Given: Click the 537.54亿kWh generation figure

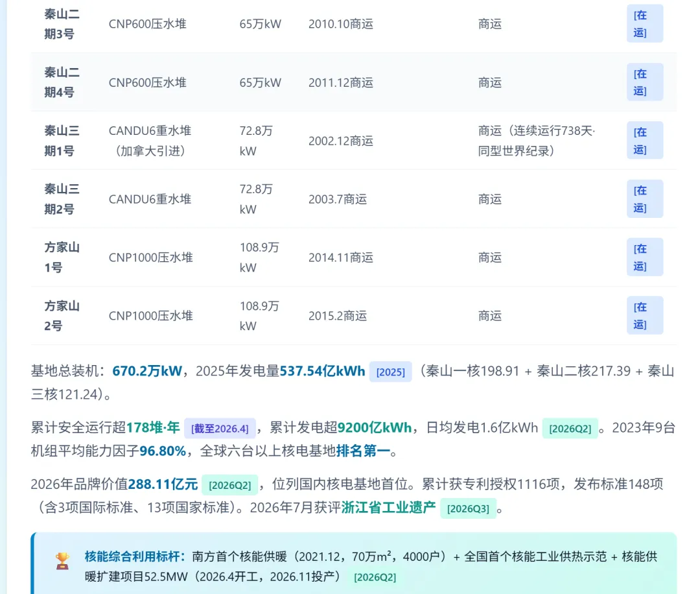Looking at the screenshot, I should (322, 371).
